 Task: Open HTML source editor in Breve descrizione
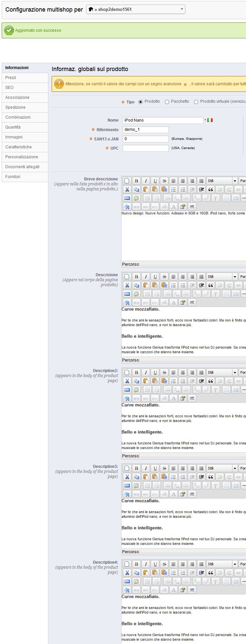pyautogui.click(x=127, y=198)
